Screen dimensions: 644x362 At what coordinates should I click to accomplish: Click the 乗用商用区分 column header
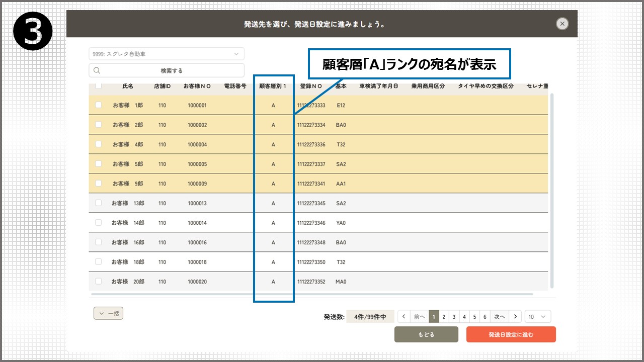[428, 86]
